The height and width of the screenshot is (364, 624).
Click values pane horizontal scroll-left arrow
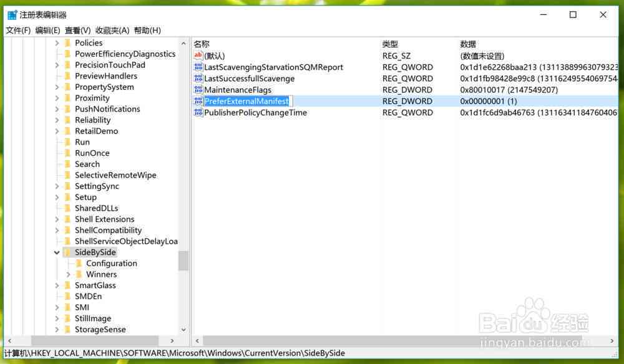[x=197, y=341]
